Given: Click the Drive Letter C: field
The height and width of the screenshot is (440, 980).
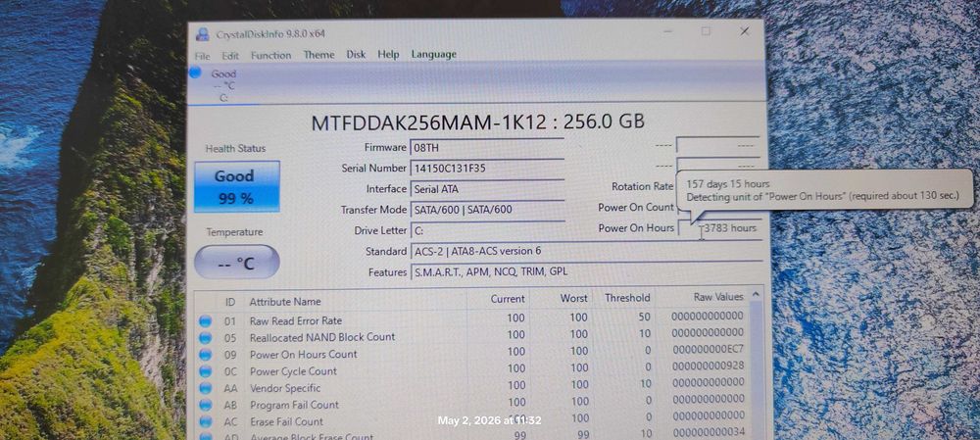Looking at the screenshot, I should click(487, 230).
